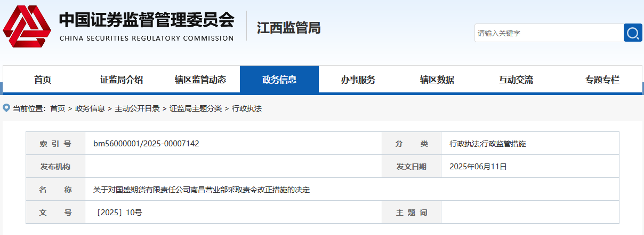Click the 索引号 label cell

coord(55,144)
